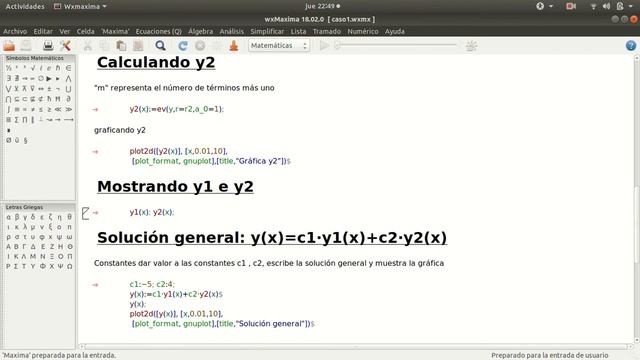Image resolution: width=640 pixels, height=360 pixels.
Task: Click the horizontal scrollbar at the bottom
Action: click(355, 347)
